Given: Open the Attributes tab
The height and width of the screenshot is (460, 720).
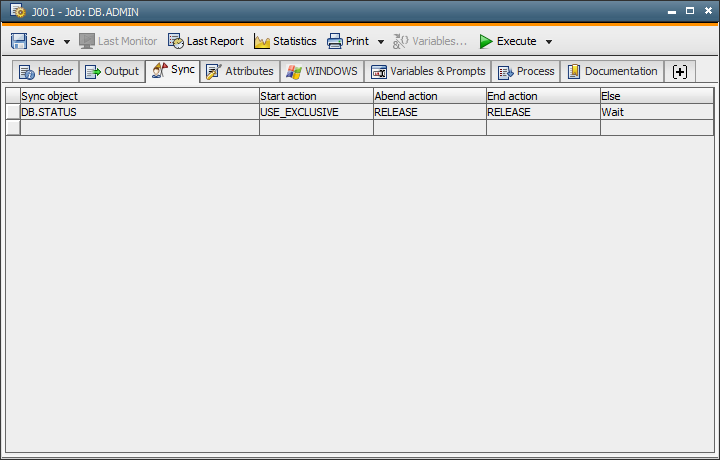Looking at the screenshot, I should [240, 71].
